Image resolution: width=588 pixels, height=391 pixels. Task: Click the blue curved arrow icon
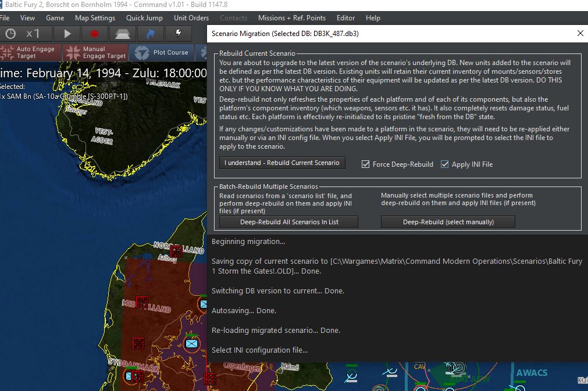pyautogui.click(x=151, y=34)
